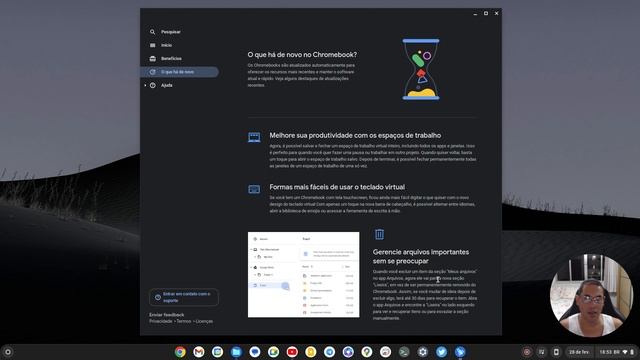The width and height of the screenshot is (640, 360).
Task: Open the Messages app on the shelf
Action: [x=255, y=352]
